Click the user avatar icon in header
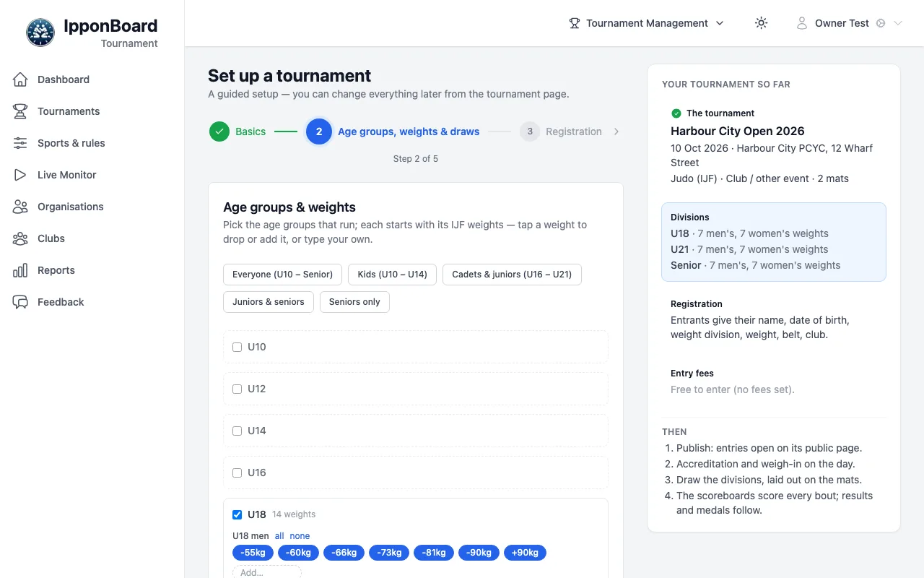This screenshot has width=924, height=578. (x=801, y=23)
